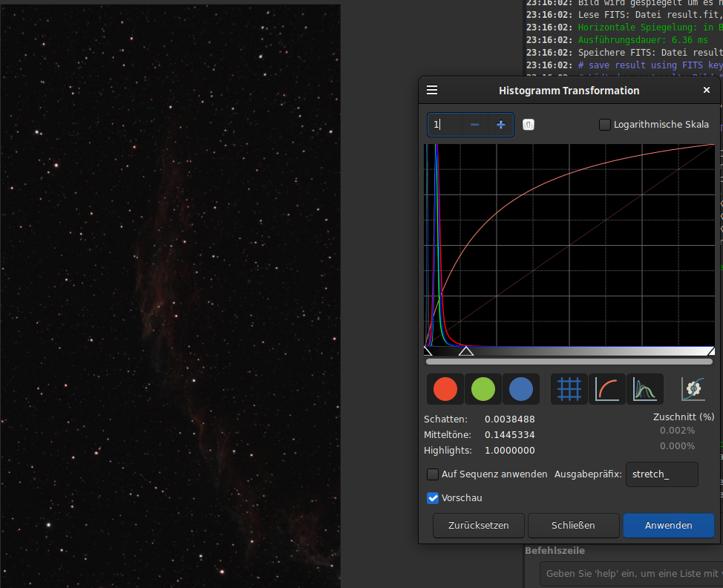Toggle the histogram grid display icon

569,389
